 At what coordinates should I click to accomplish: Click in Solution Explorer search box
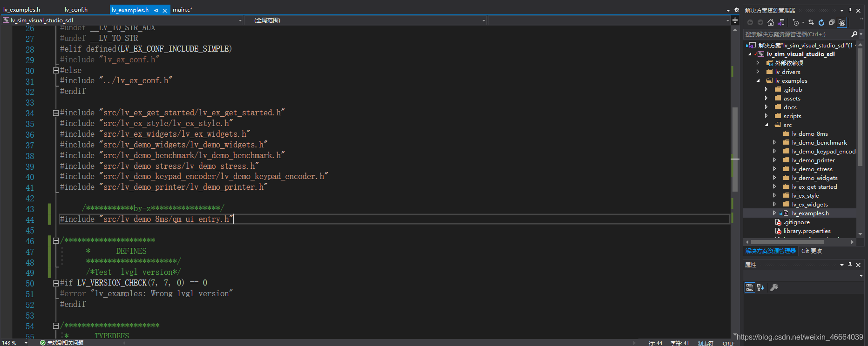797,34
